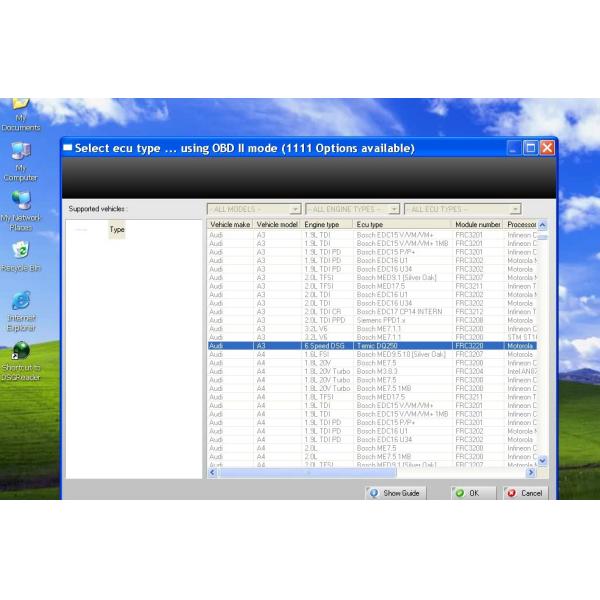Select the Type header in left panel
Screen dimensions: 600x600
pyautogui.click(x=117, y=230)
